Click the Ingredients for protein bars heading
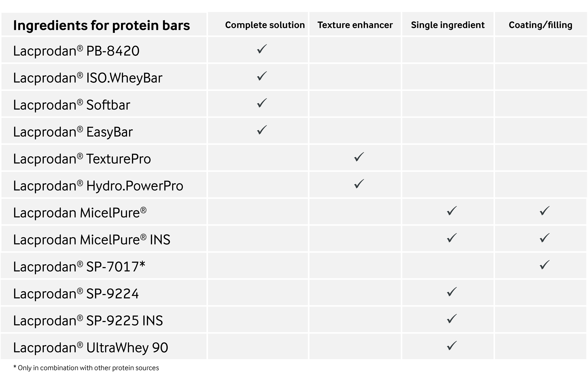588x383 pixels. 101,25
